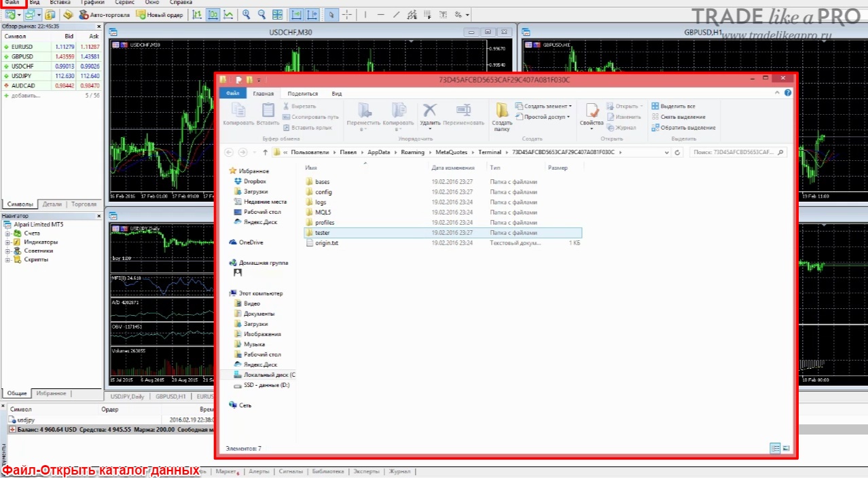Image resolution: width=868 pixels, height=478 pixels.
Task: Click the Авто-торговля toolbar button
Action: (x=104, y=14)
